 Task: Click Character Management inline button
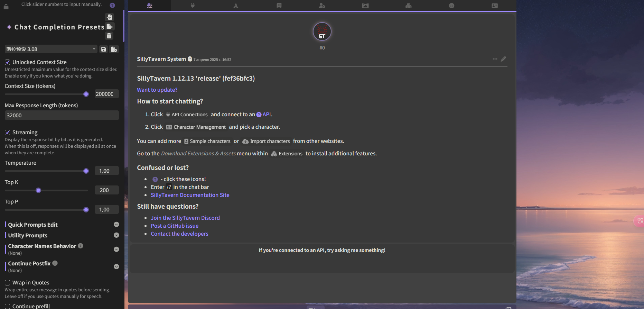click(x=196, y=127)
